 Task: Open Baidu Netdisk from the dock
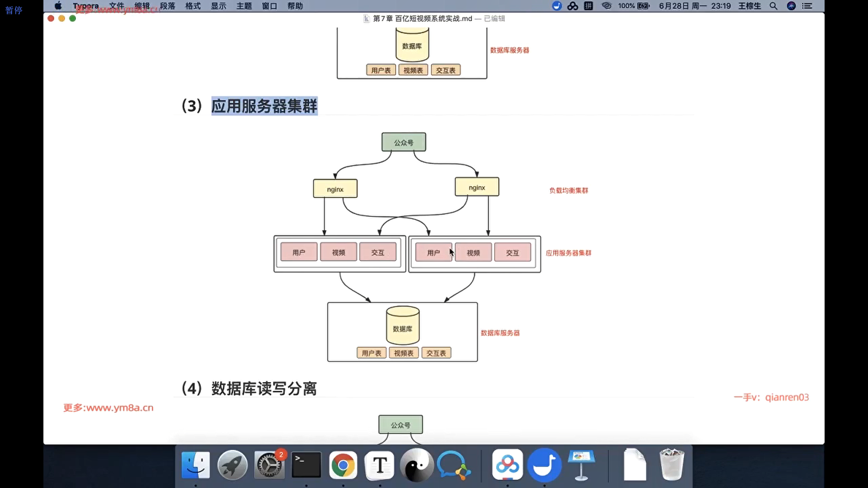coord(507,465)
